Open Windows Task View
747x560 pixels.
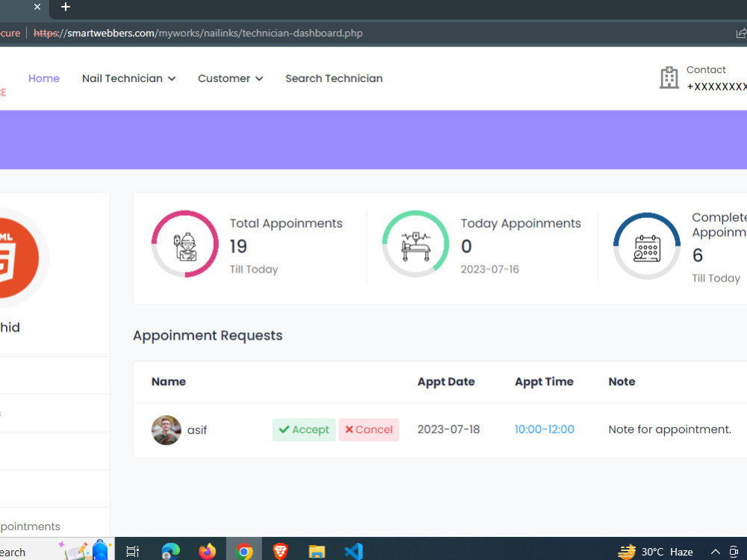click(x=132, y=551)
